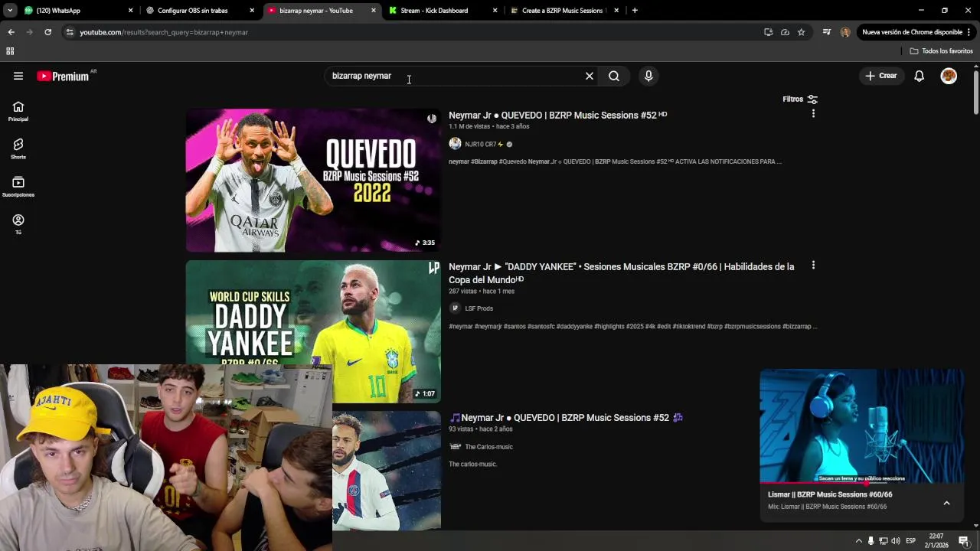Clear the search box with the X
The image size is (980, 551).
tap(590, 76)
